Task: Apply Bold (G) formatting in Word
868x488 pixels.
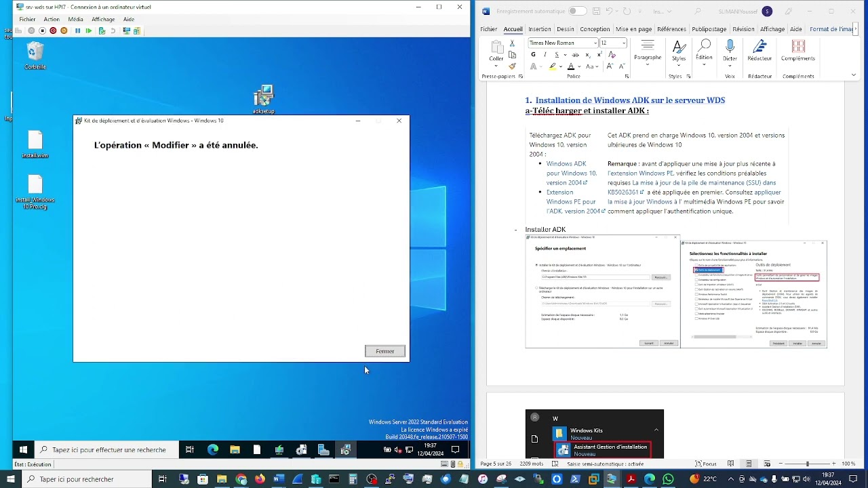Action: pos(533,54)
